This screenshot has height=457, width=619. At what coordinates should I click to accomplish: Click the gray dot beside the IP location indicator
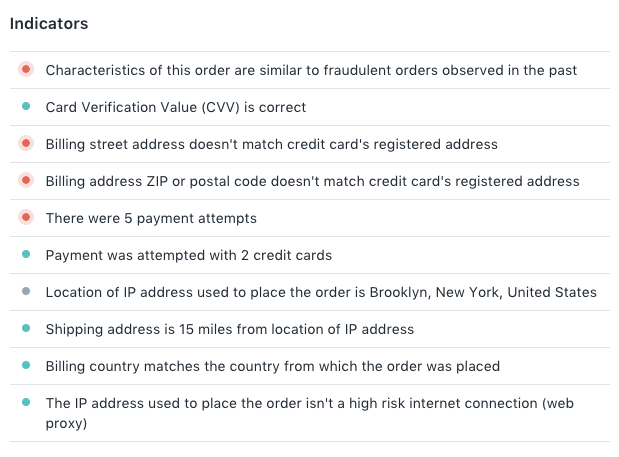[x=26, y=292]
